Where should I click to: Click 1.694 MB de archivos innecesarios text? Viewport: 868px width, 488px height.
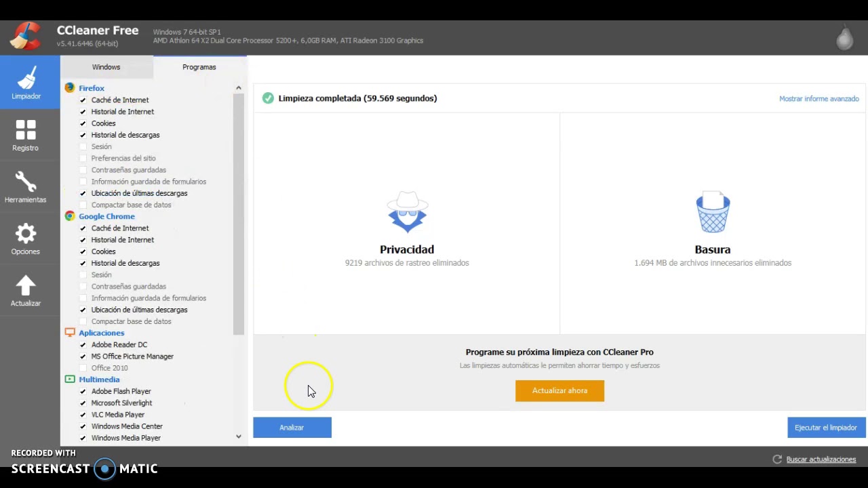[713, 263]
